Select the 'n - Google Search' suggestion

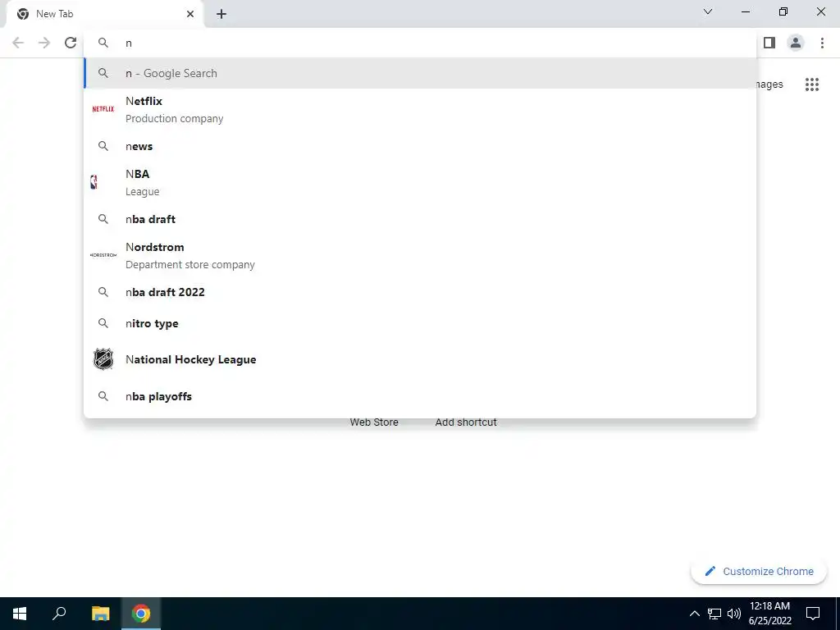coord(420,73)
